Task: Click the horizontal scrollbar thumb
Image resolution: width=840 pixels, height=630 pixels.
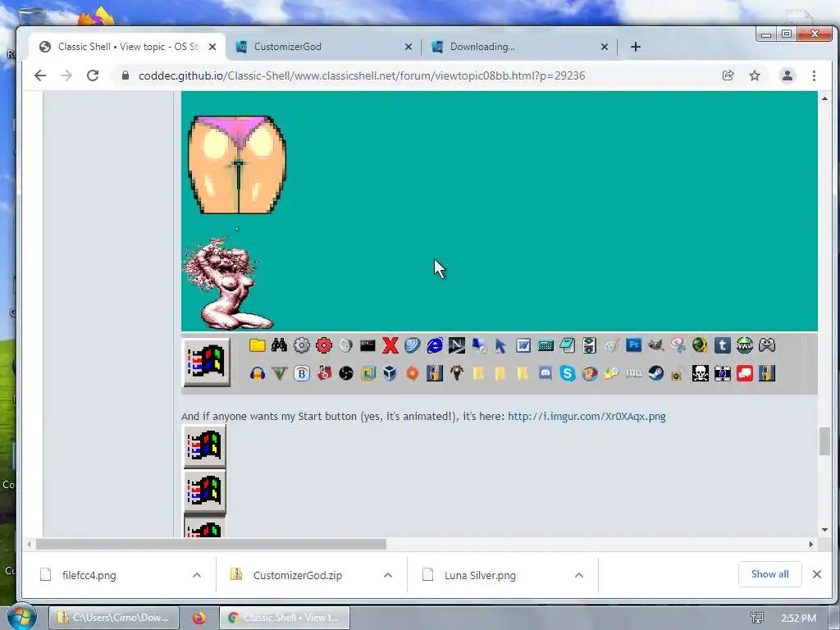Action: click(211, 545)
